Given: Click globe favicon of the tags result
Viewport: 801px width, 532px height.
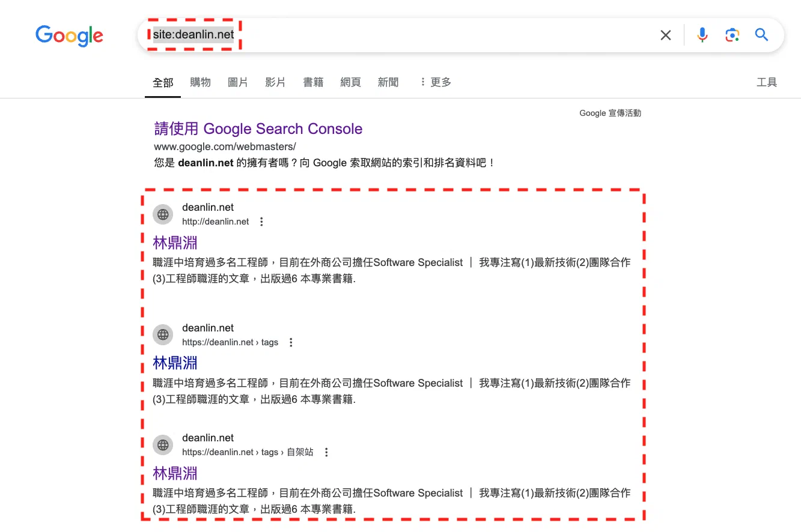Looking at the screenshot, I should [x=163, y=335].
